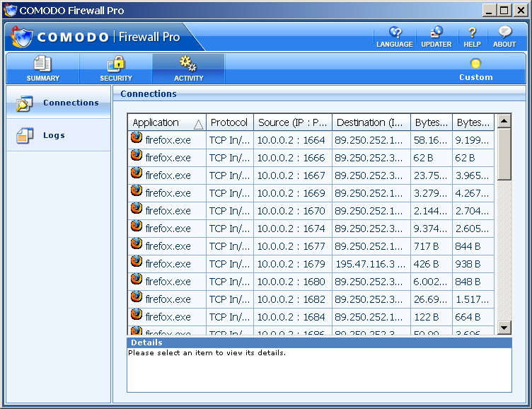Click the Details panel header
Viewport: 532px width, 409px height.
pos(319,342)
